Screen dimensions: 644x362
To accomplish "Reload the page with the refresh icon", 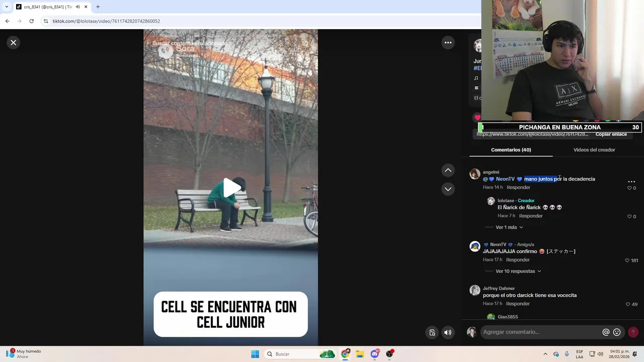I will (31, 21).
